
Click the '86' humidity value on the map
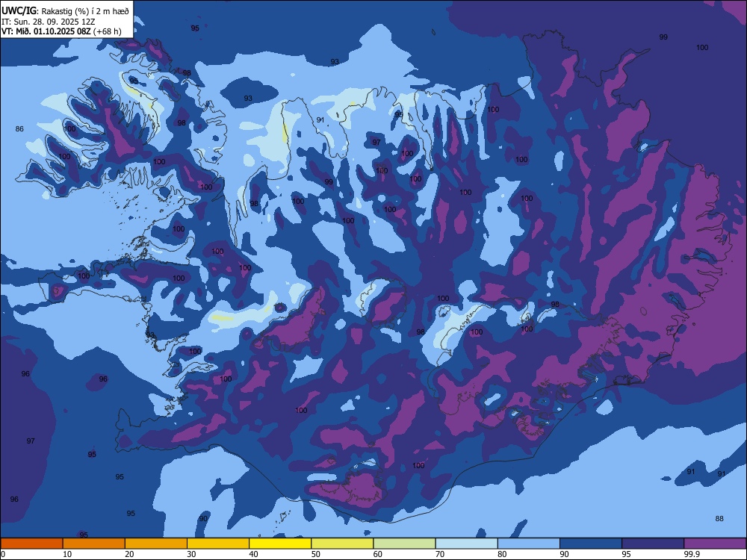tap(19, 129)
